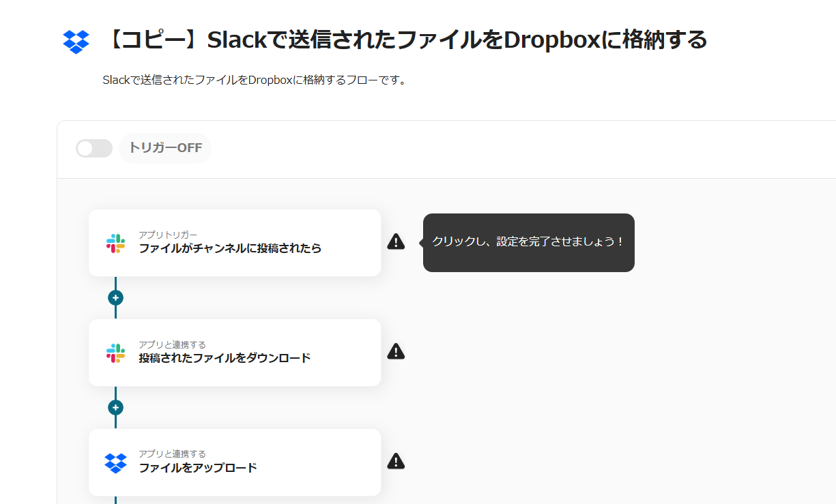Click warning icon next to ファイルがチャンネルに投稿されたら
The image size is (836, 504).
pyautogui.click(x=396, y=241)
